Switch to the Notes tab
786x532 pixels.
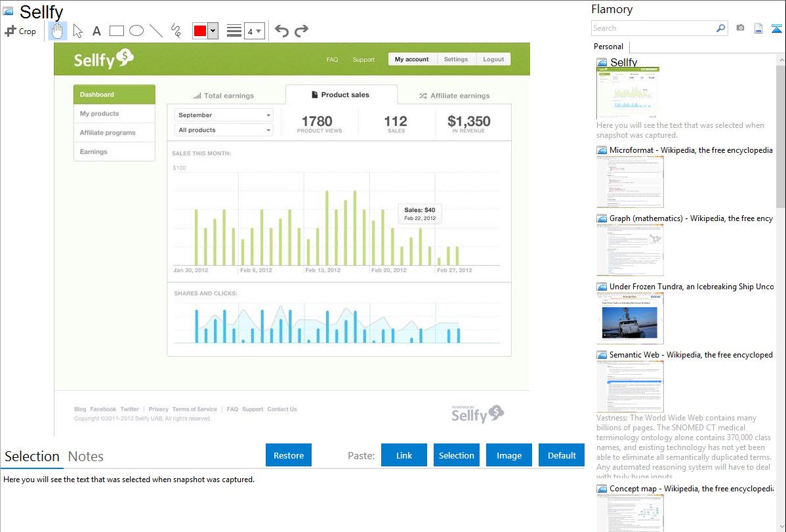[86, 457]
